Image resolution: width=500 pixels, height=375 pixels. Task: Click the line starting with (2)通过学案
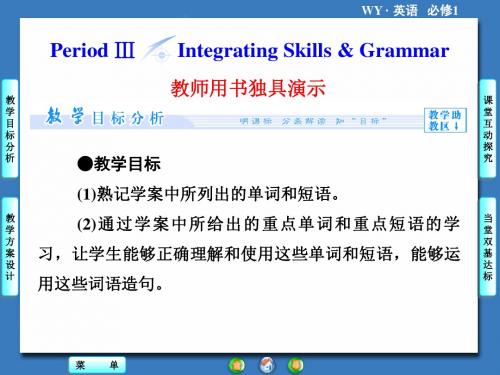(x=269, y=224)
